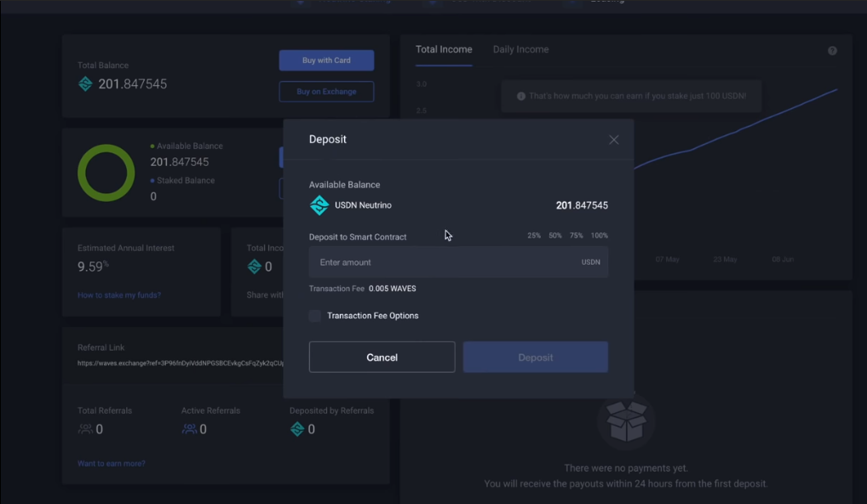Cancel the deposit dialog
Viewport: 867px width, 504px height.
tap(382, 357)
